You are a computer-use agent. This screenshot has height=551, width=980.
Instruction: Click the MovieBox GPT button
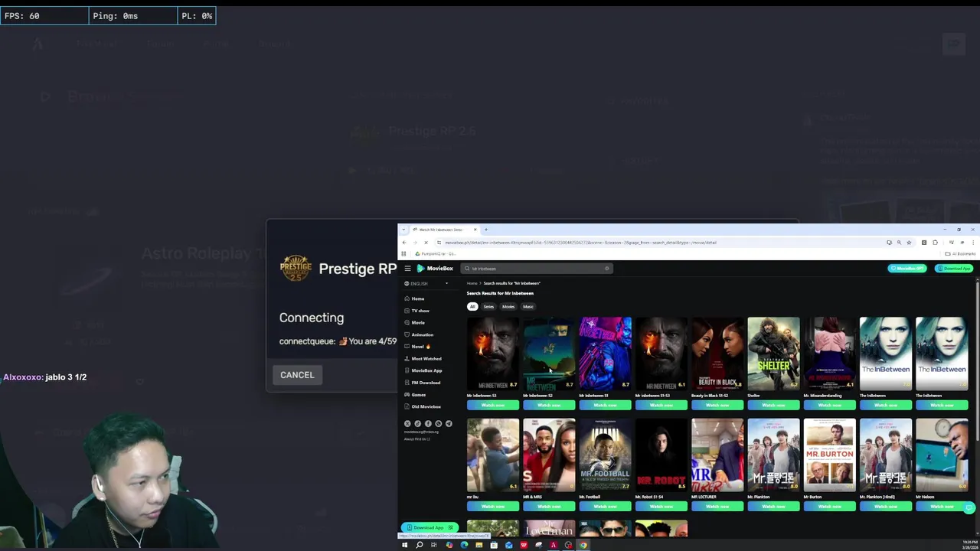click(x=907, y=269)
